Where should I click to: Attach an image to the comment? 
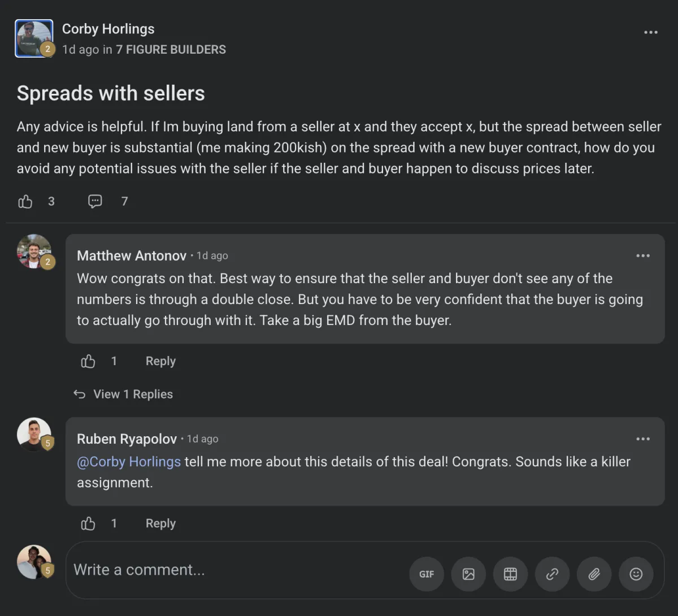point(468,574)
